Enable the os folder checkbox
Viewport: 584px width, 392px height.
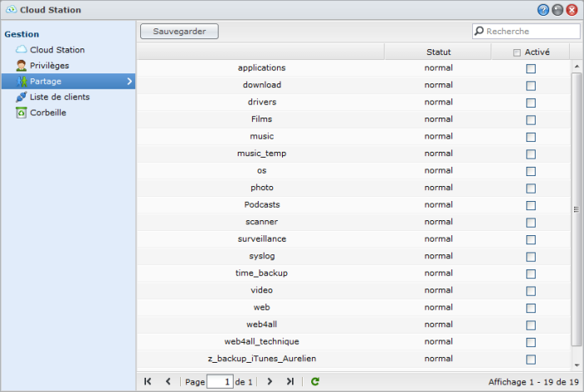[x=531, y=171]
